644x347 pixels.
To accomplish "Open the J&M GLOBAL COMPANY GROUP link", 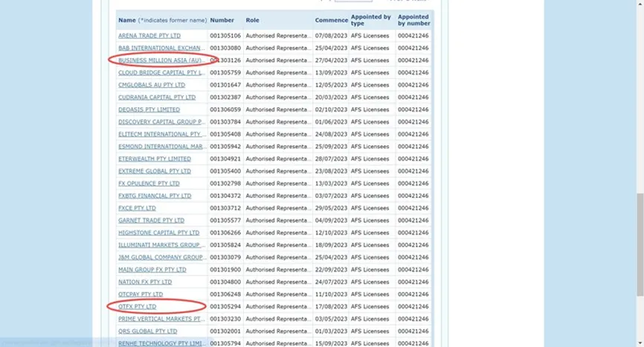I will coord(161,258).
